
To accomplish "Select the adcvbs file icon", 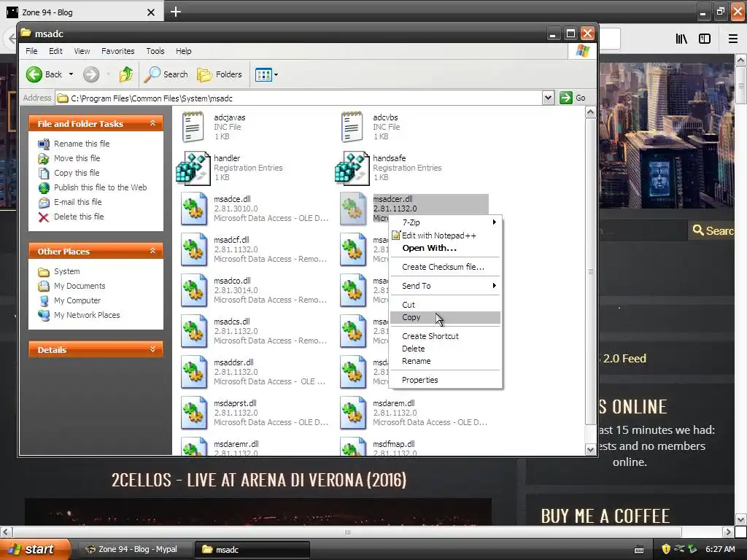I will (x=352, y=127).
